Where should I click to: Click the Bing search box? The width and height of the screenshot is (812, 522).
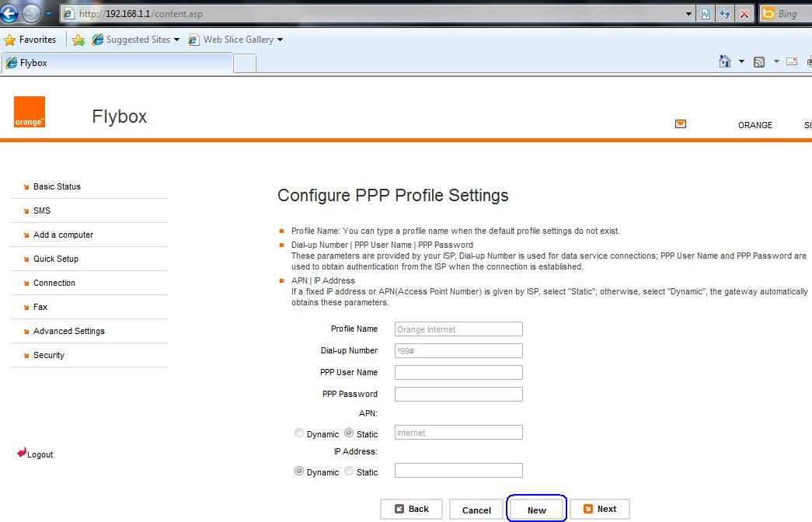pyautogui.click(x=786, y=14)
